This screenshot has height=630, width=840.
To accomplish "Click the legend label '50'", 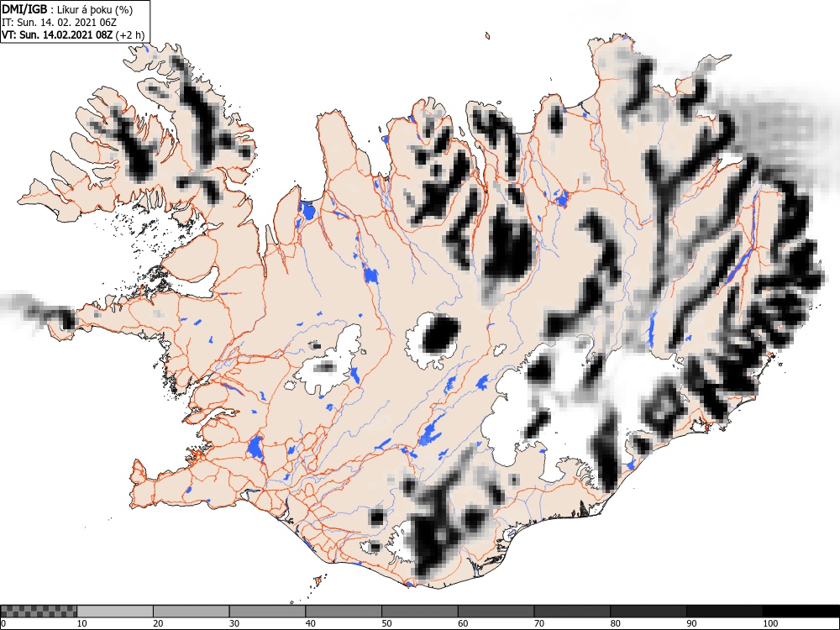I will (386, 623).
